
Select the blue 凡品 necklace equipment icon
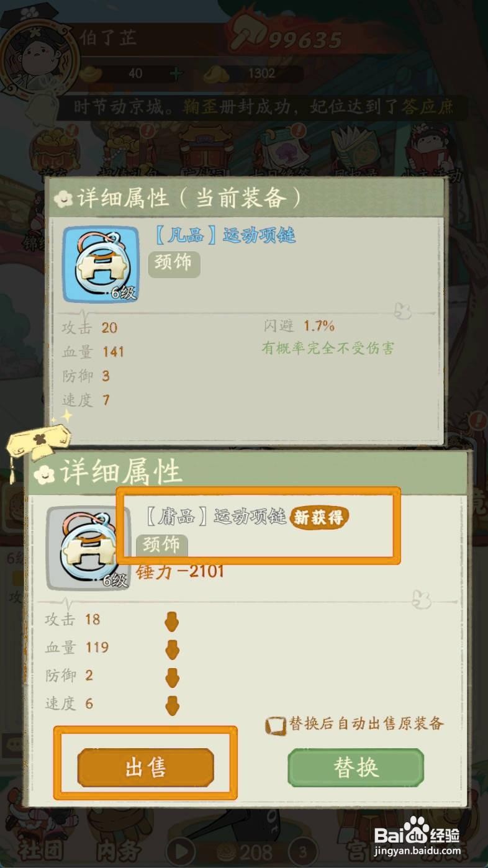coord(101,264)
